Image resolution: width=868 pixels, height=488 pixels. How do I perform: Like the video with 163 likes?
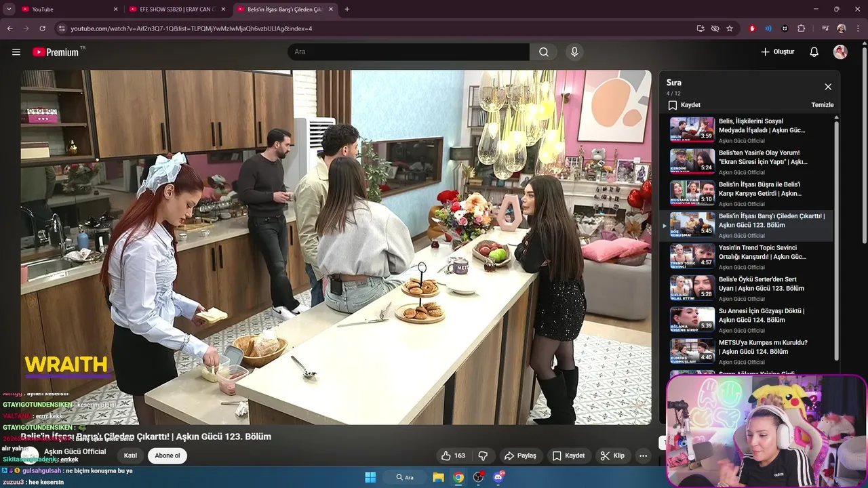pos(453,455)
